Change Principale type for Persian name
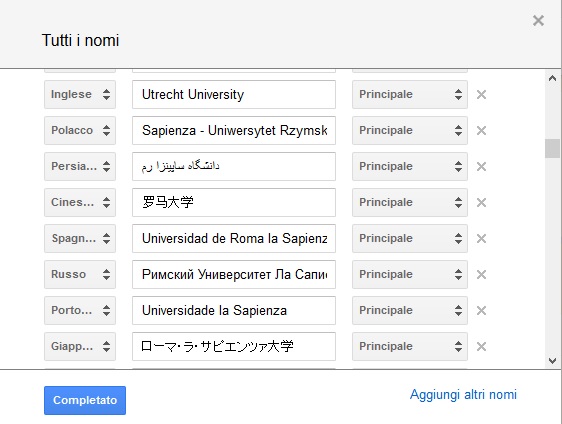This screenshot has width=562, height=424. click(410, 167)
